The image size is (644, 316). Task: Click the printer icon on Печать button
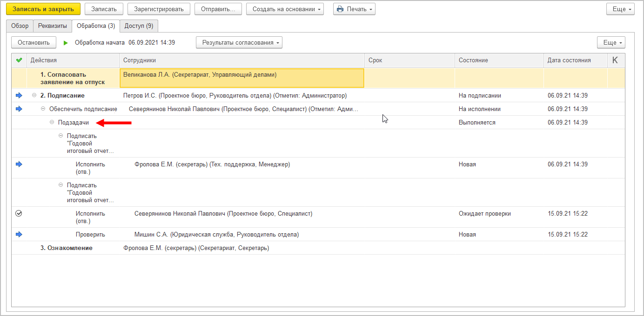tap(340, 9)
